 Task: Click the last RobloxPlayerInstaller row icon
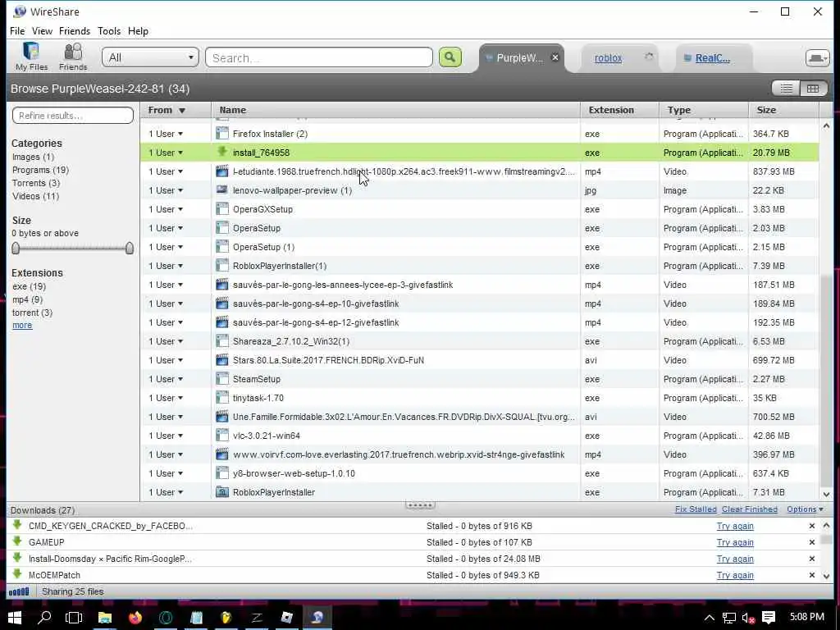221,492
